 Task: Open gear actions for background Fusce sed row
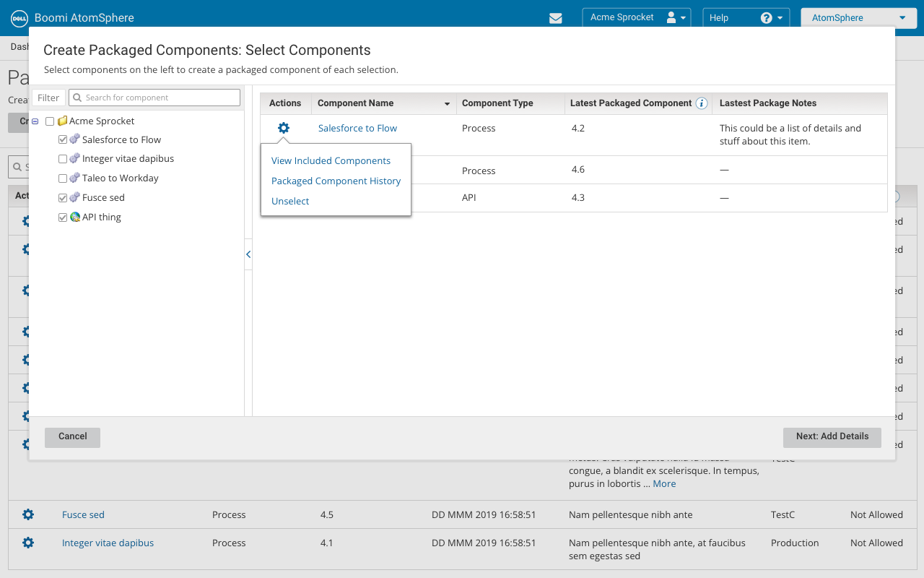point(28,514)
